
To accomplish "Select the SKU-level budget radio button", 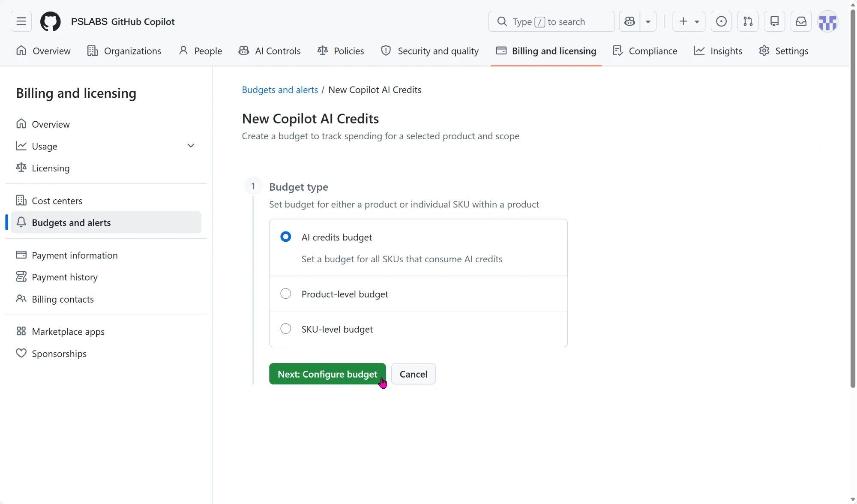I will 285,329.
